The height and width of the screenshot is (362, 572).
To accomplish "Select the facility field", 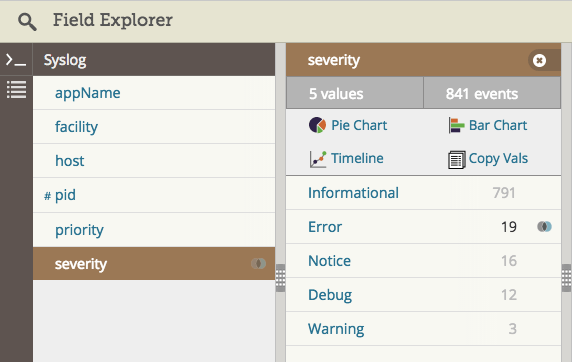I will [154, 127].
